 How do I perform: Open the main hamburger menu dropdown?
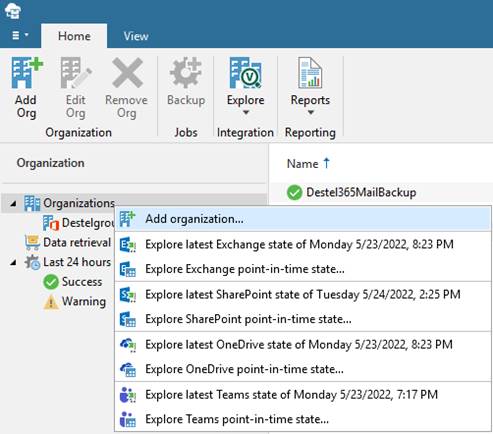click(20, 35)
